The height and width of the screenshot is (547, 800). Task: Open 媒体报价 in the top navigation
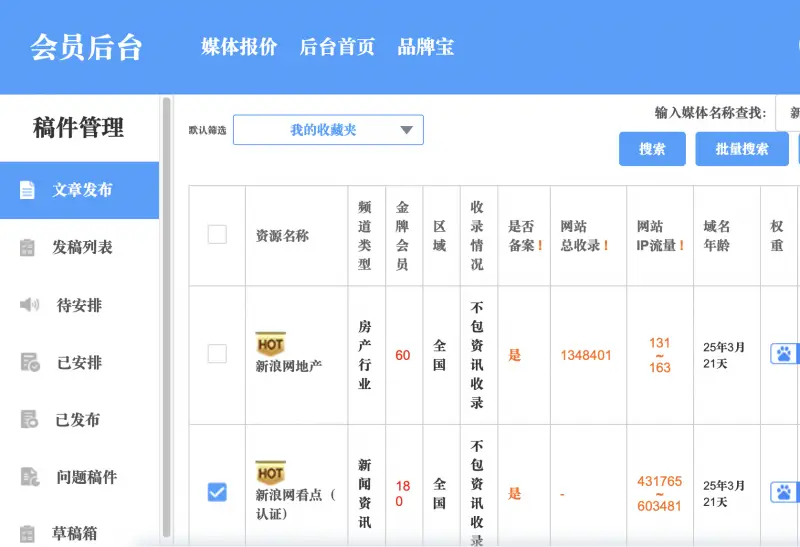pyautogui.click(x=239, y=47)
